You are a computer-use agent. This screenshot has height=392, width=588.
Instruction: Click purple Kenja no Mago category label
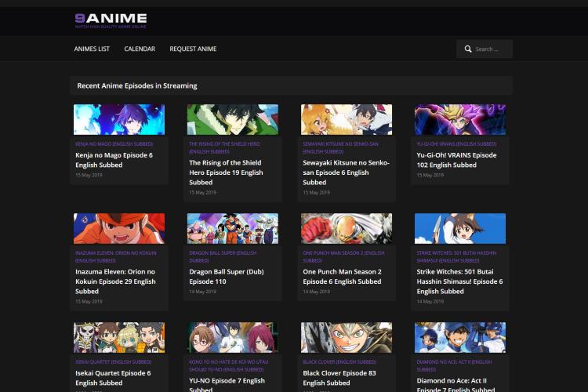[114, 144]
